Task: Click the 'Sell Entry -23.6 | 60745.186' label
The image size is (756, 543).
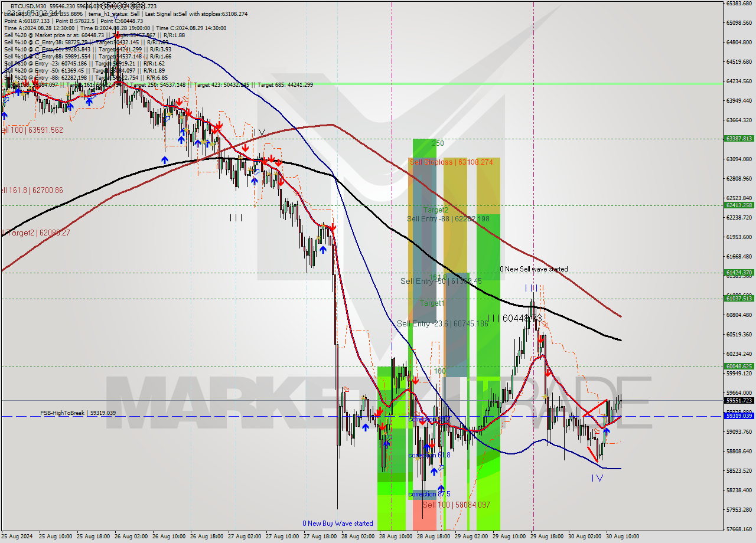Action: click(x=442, y=323)
